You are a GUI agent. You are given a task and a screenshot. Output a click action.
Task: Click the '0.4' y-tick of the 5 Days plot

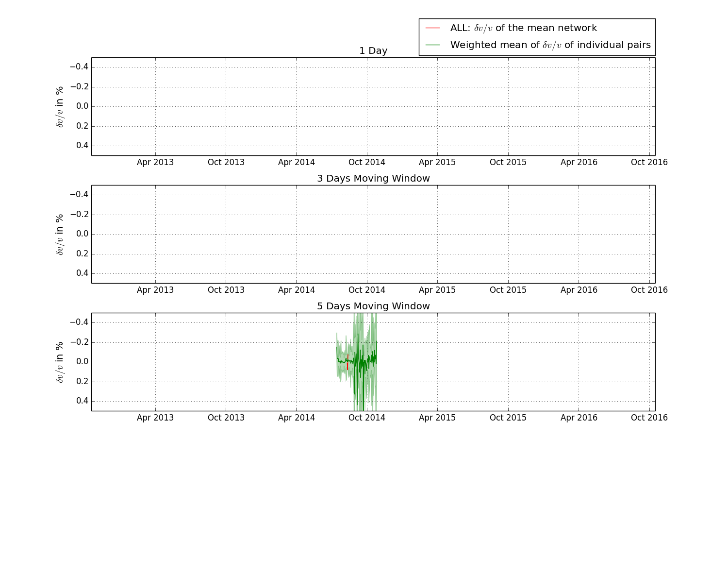[82, 401]
